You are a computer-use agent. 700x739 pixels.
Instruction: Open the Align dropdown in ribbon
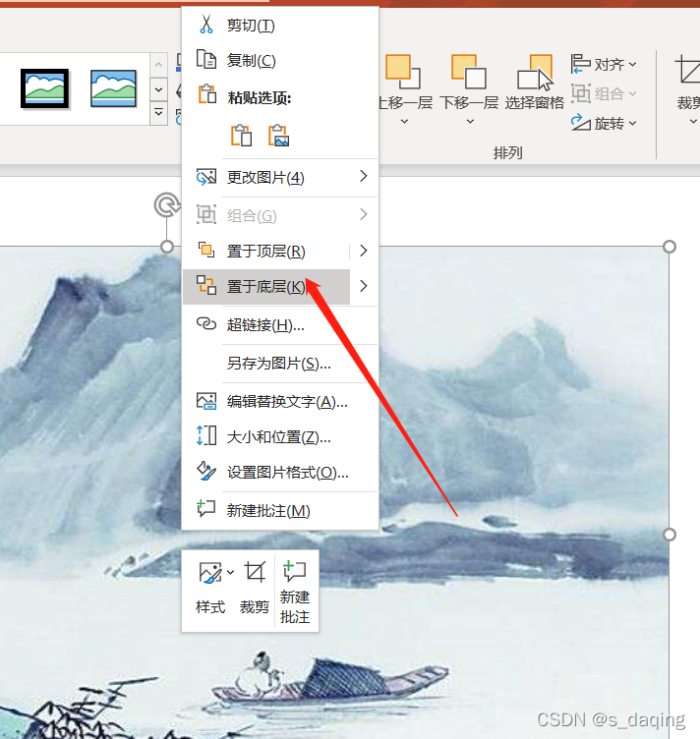tap(604, 64)
